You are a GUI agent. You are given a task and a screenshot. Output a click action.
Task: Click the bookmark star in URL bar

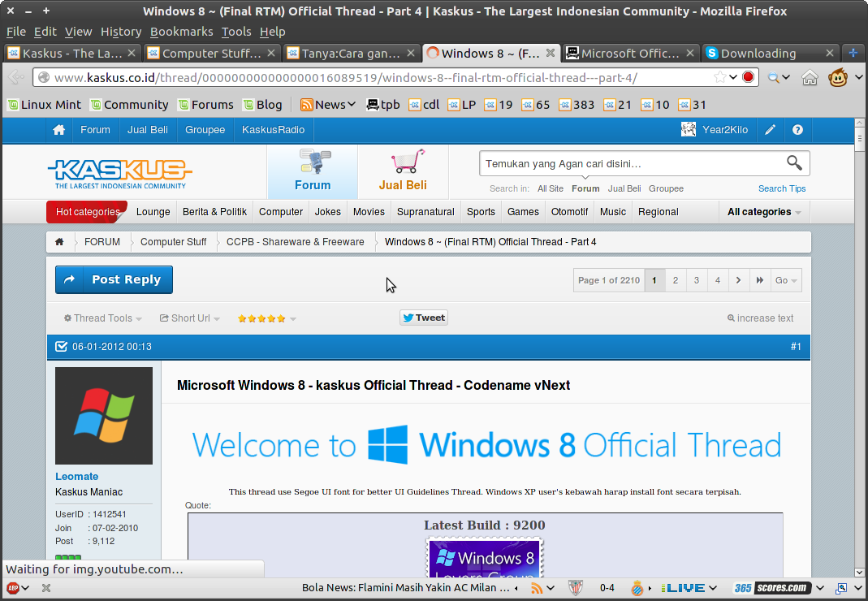pyautogui.click(x=719, y=77)
